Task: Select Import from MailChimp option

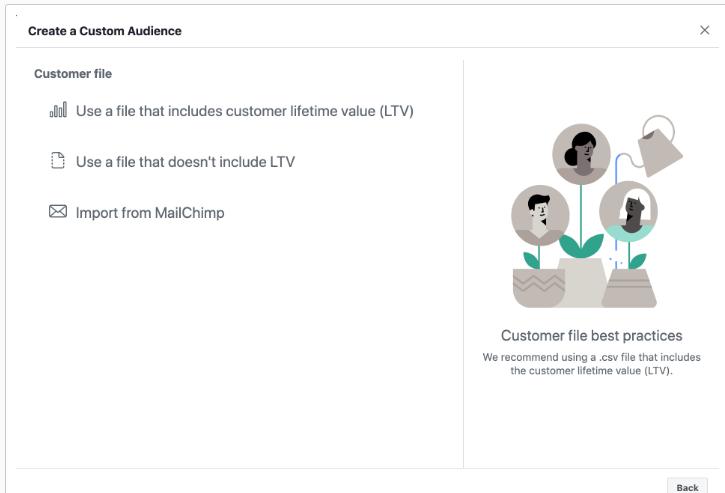Action: pos(150,213)
